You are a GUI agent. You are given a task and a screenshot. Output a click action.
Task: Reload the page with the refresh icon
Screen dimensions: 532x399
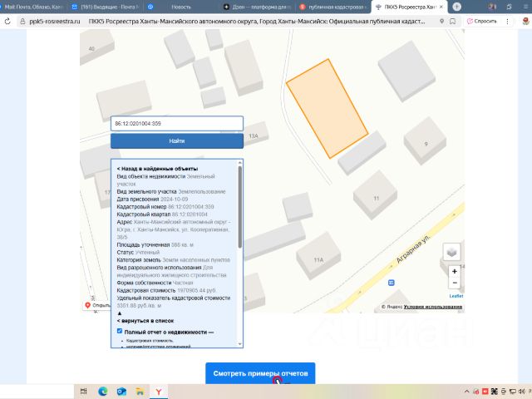click(7, 22)
